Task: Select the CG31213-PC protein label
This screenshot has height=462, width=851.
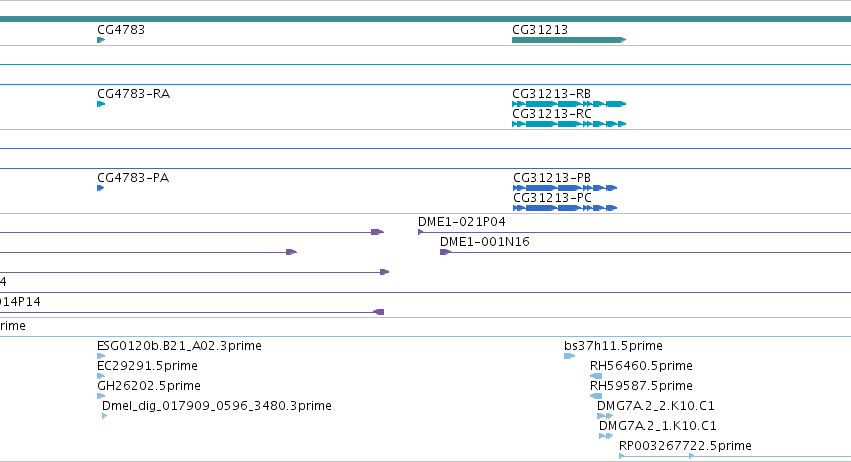Action: pos(552,198)
